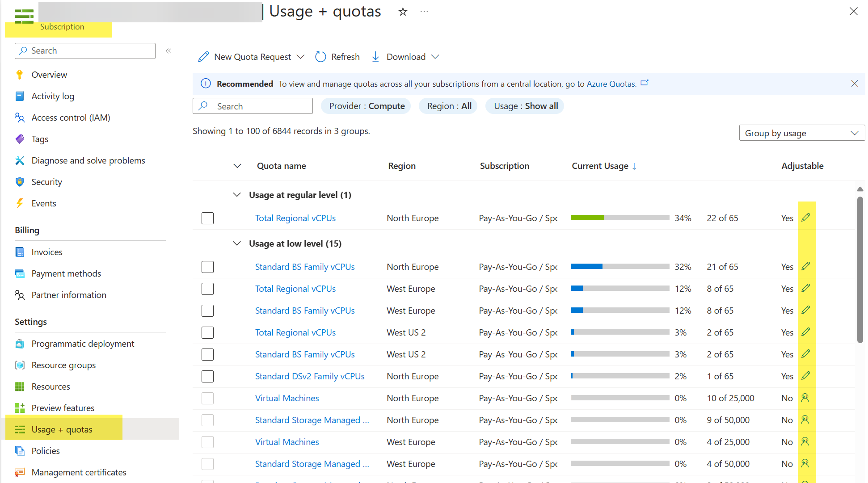The width and height of the screenshot is (868, 483).
Task: Select the Security shield icon
Action: (x=20, y=181)
